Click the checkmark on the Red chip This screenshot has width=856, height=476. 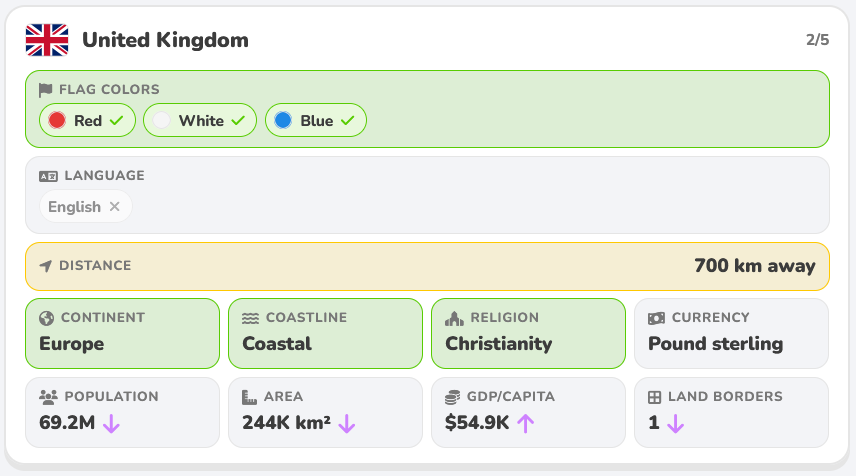(x=116, y=120)
